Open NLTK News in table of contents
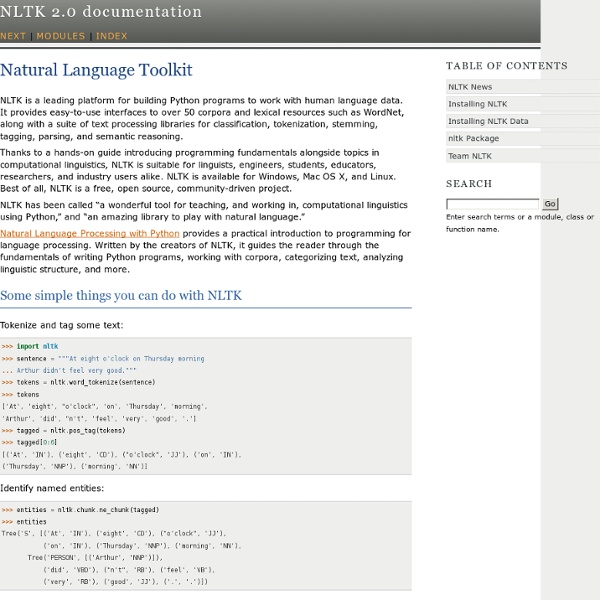Viewport: 600px width, 600px height. [x=470, y=87]
